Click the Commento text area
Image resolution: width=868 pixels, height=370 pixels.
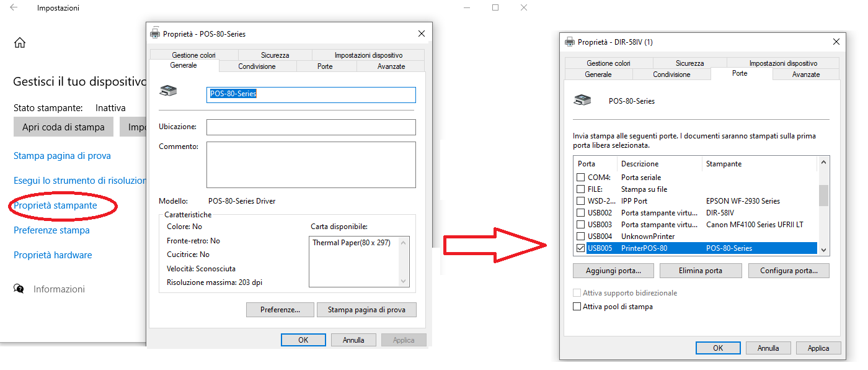[x=311, y=165]
